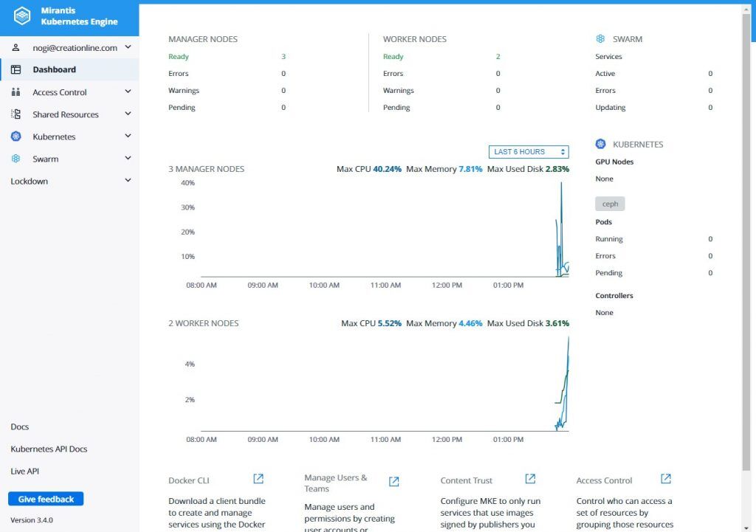Viewport: 756px width, 532px height.
Task: Click the nogi@creationline.com account name
Action: point(75,48)
